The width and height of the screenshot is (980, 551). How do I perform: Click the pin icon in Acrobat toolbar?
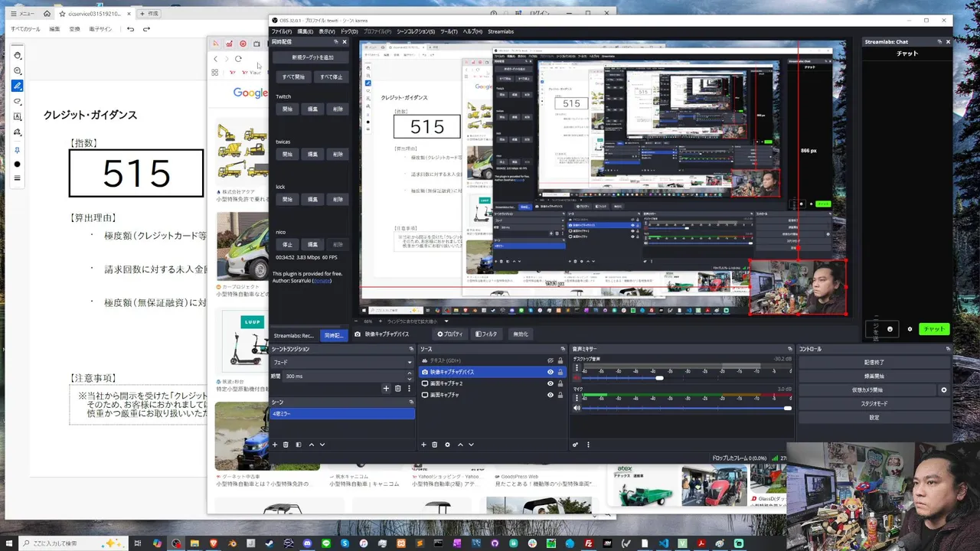[x=17, y=150]
